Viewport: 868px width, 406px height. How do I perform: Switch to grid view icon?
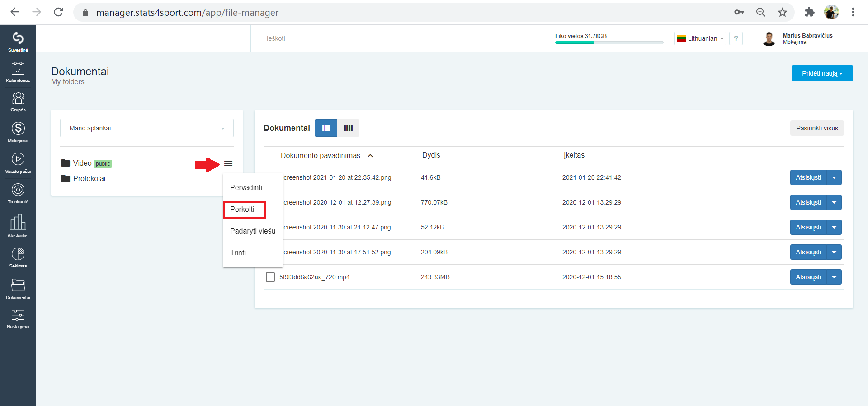coord(348,128)
